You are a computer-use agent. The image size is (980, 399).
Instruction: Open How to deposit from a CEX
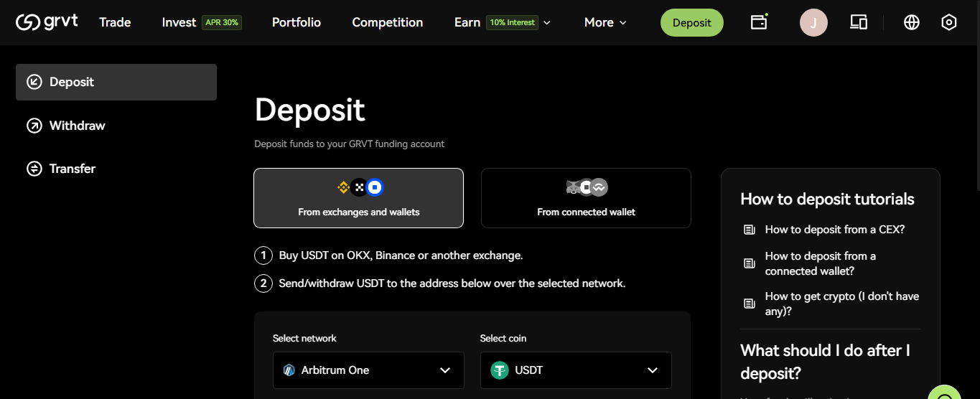(834, 230)
